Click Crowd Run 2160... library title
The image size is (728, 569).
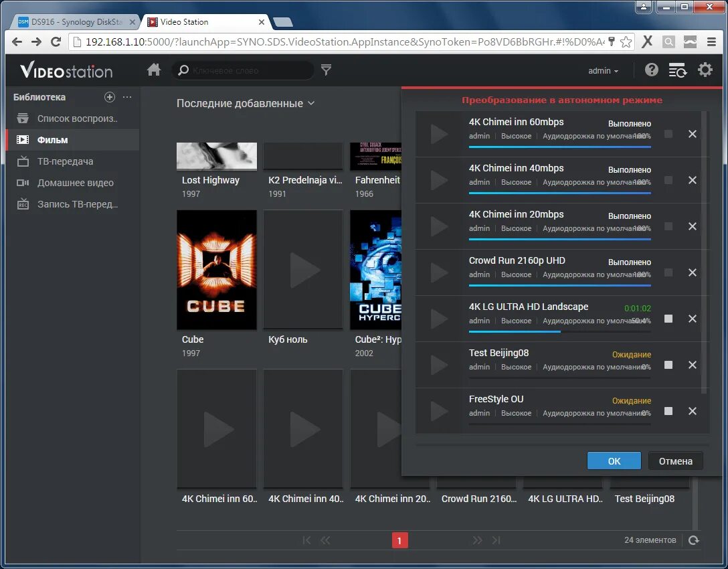coord(479,499)
